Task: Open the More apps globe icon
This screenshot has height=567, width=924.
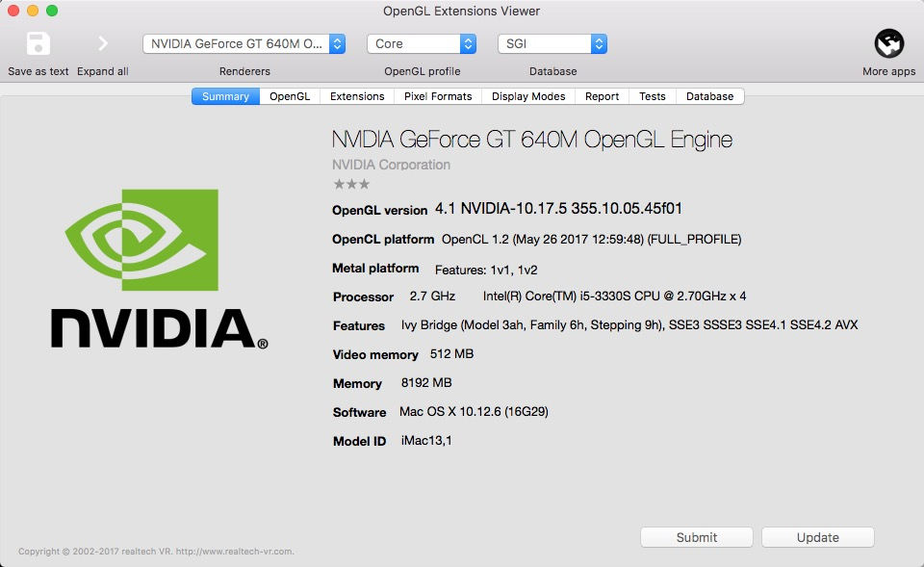Action: [x=888, y=43]
